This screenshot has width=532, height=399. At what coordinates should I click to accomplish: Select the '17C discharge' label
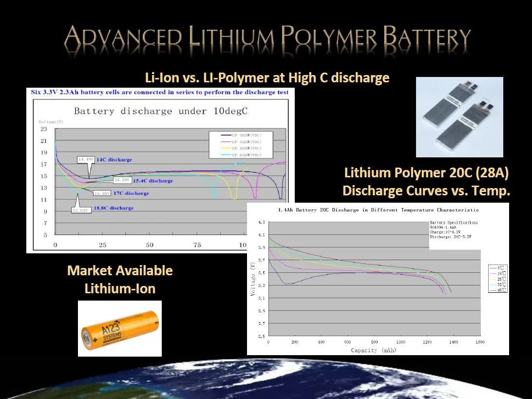132,193
